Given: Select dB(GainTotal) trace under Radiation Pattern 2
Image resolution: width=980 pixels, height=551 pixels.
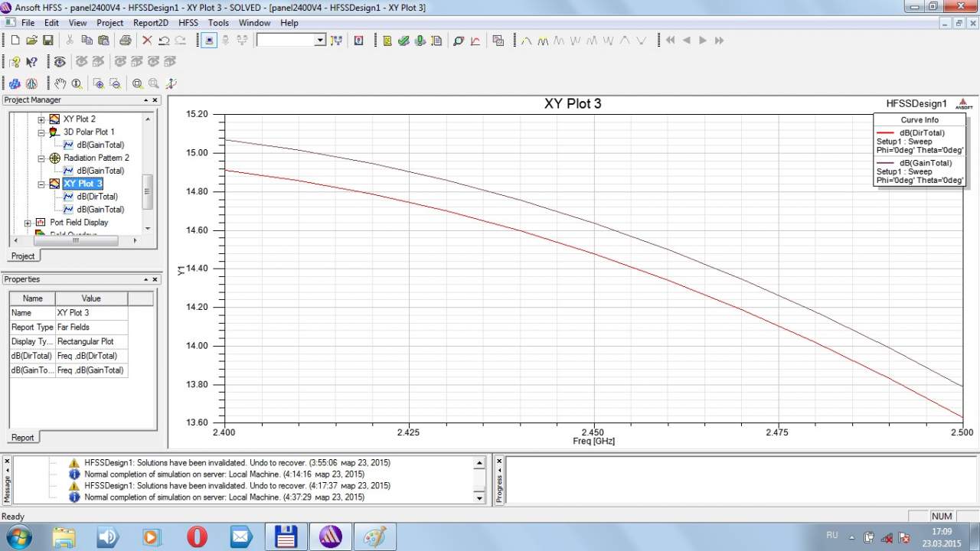Looking at the screenshot, I should 100,171.
